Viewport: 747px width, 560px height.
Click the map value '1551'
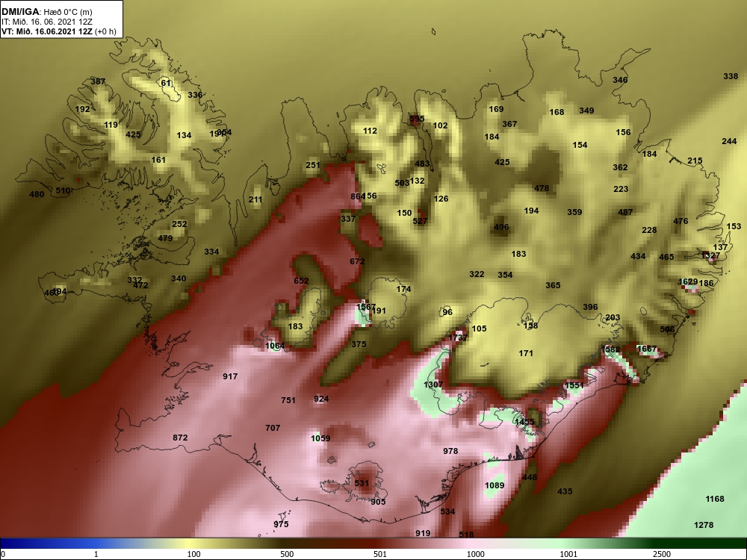click(574, 385)
